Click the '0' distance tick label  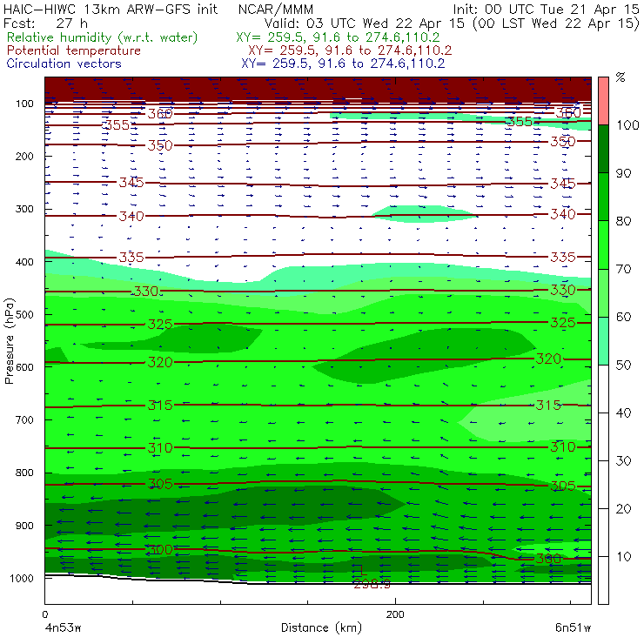[44, 614]
